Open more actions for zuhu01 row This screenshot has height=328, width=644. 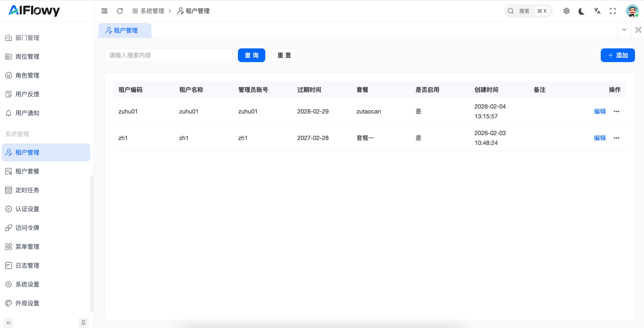point(616,111)
